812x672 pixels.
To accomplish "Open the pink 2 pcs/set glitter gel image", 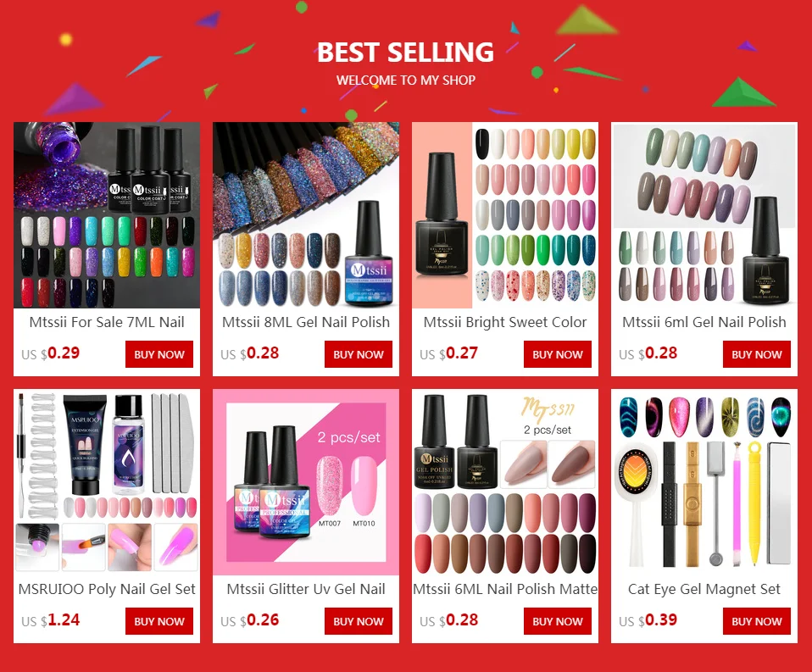I will click(x=306, y=482).
